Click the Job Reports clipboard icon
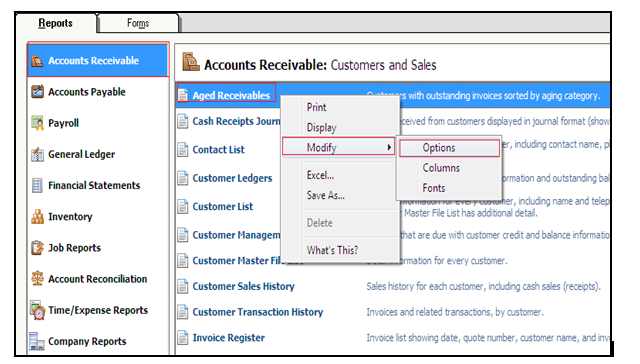640x364 pixels. click(x=37, y=248)
